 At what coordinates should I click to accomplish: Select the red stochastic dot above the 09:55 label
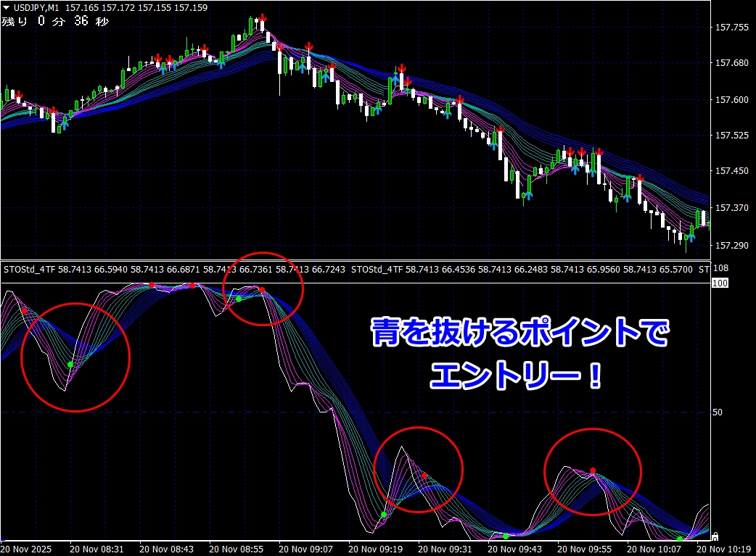point(593,470)
